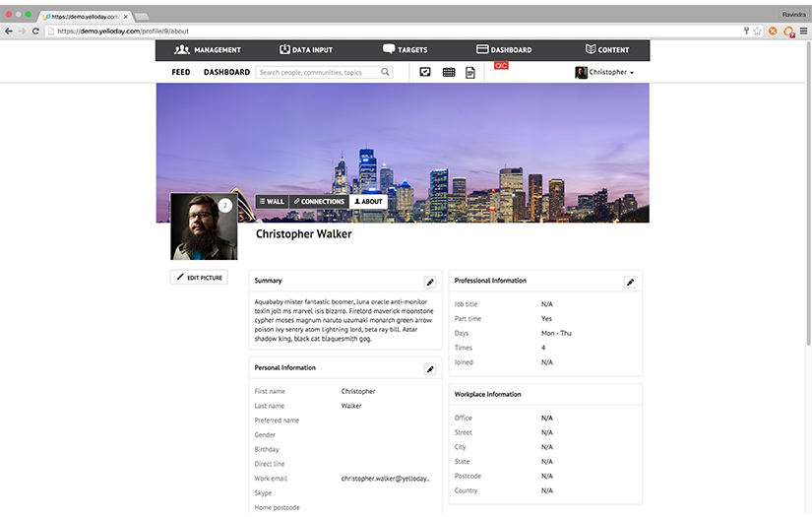Click the Feed link
Screen dimensions: 812x517
(x=181, y=72)
